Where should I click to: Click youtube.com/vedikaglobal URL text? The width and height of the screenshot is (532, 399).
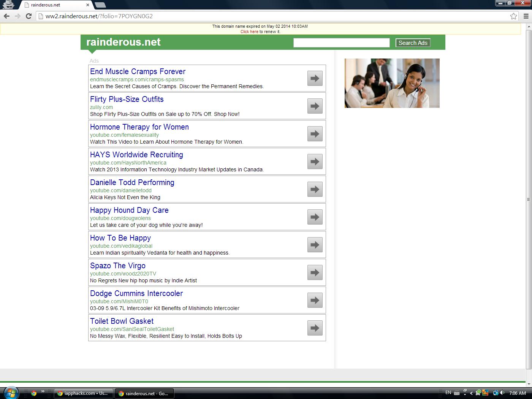tap(121, 246)
